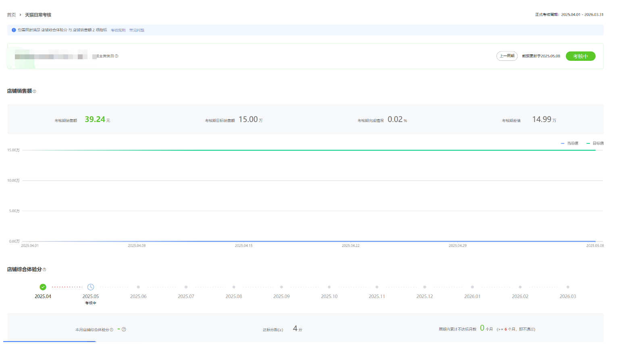Select 2025.06 month step dot
The height and width of the screenshot is (344, 644).
tap(138, 287)
